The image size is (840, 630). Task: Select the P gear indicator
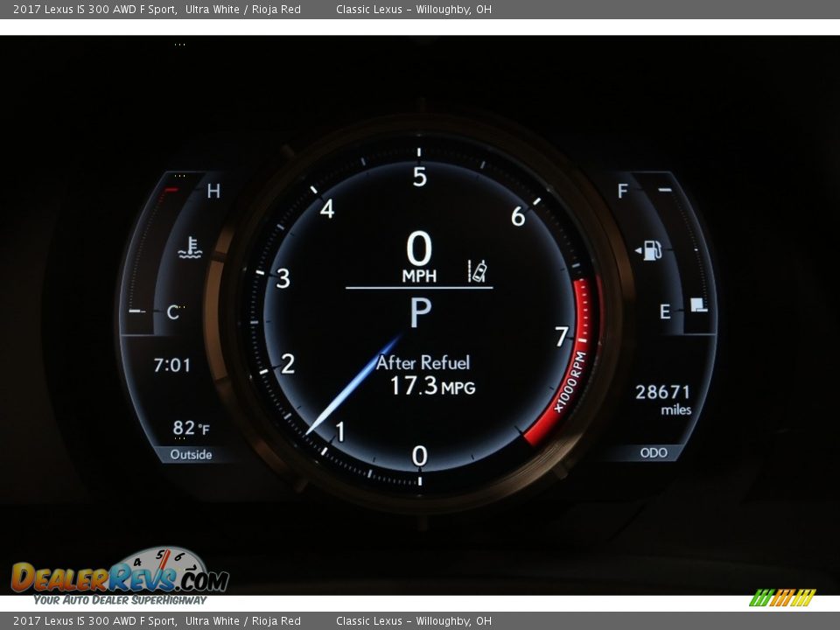[x=420, y=313]
